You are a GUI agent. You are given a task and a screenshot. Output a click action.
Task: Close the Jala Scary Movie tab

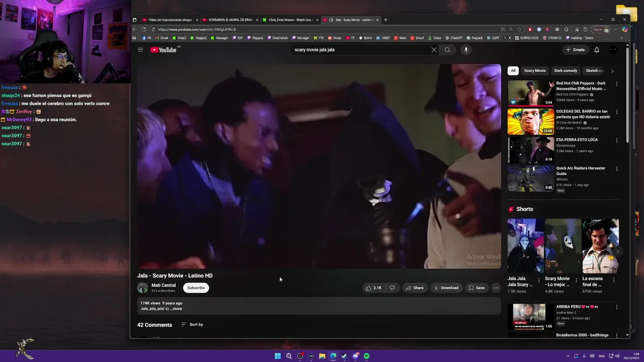point(377,20)
